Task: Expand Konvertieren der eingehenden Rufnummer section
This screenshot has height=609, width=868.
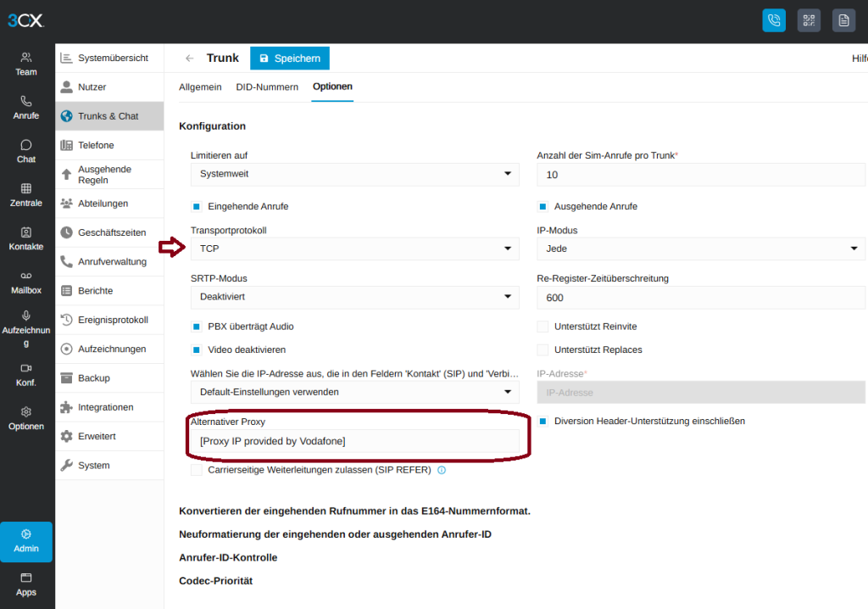Action: pos(354,511)
